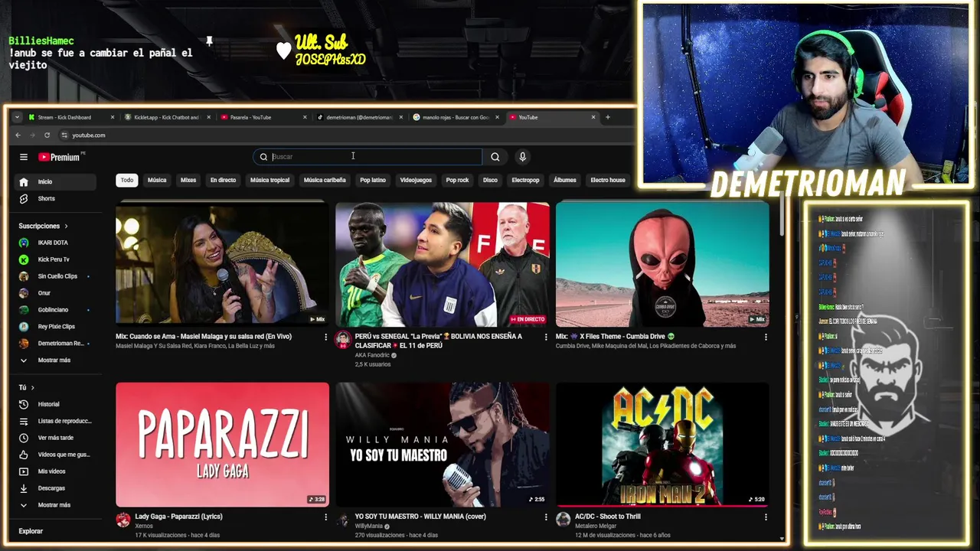Open options for X Files Theme mix
This screenshot has height=551, width=980.
(766, 337)
